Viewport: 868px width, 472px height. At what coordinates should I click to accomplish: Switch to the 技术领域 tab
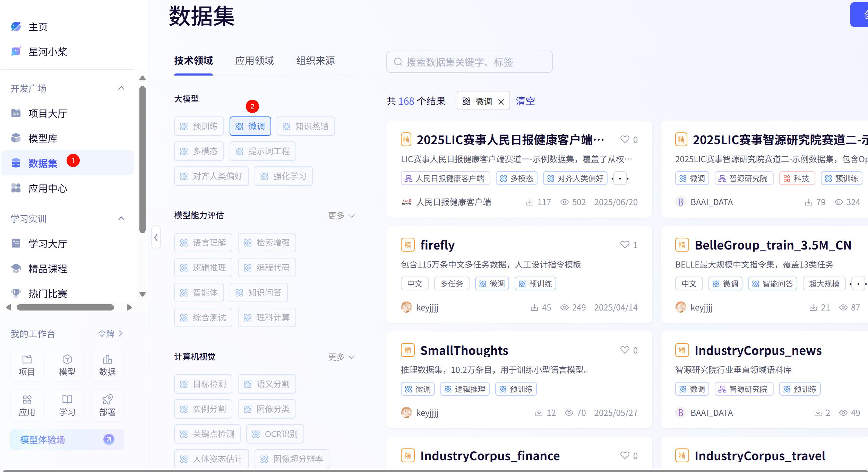tap(194, 61)
